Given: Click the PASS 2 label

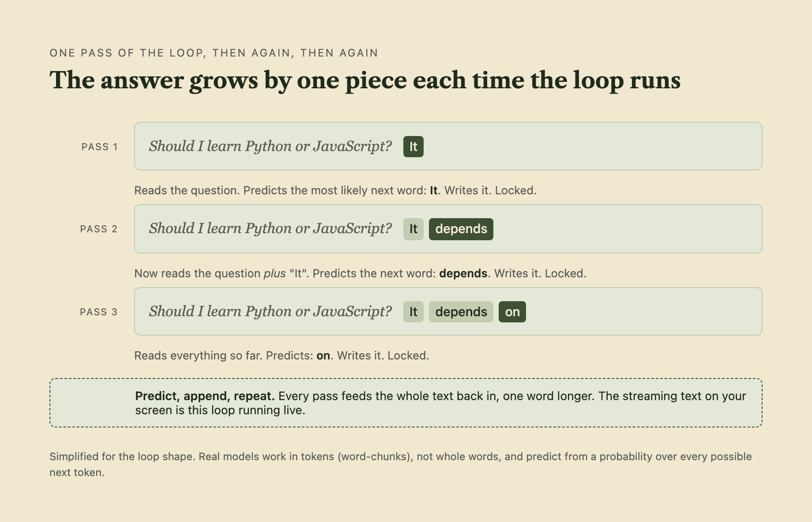Looking at the screenshot, I should [99, 229].
